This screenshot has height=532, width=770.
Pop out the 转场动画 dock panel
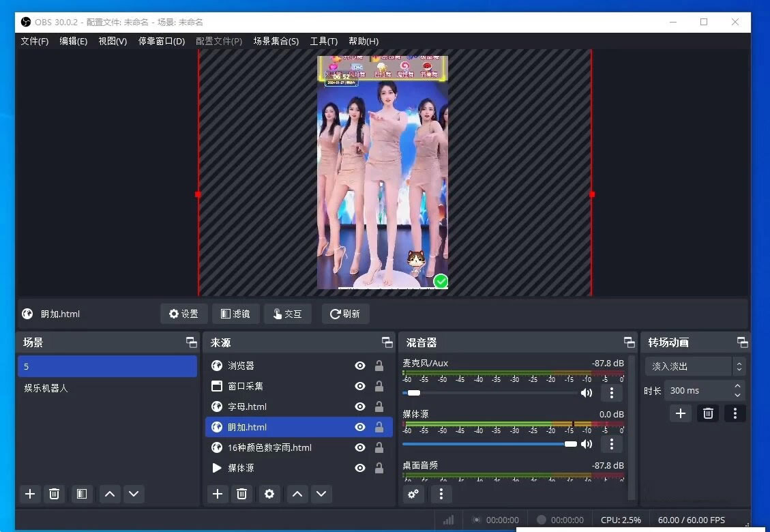coord(743,342)
